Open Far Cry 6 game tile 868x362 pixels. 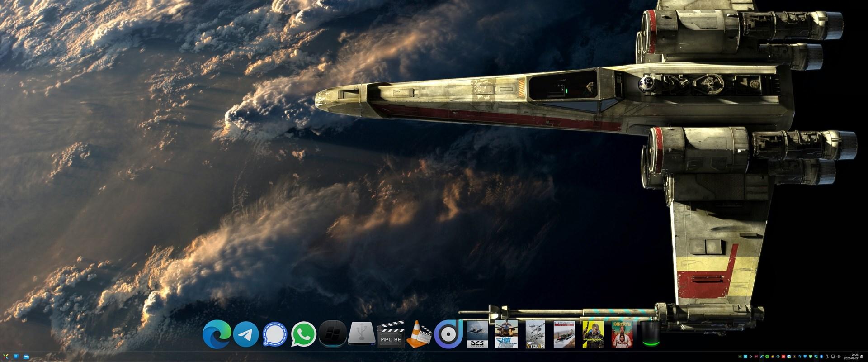(622, 335)
